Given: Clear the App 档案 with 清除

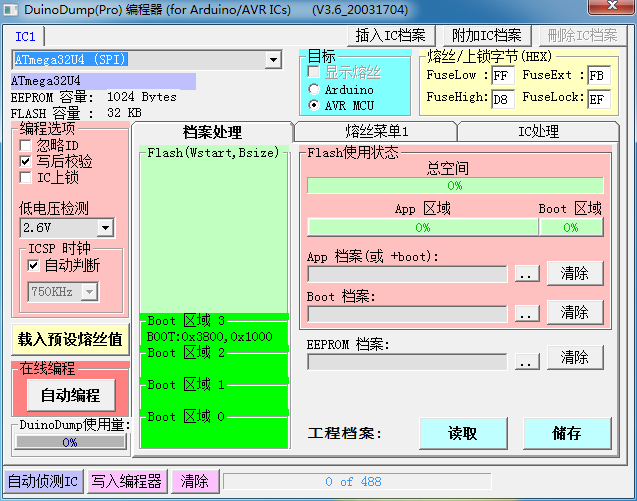Looking at the screenshot, I should [x=575, y=273].
